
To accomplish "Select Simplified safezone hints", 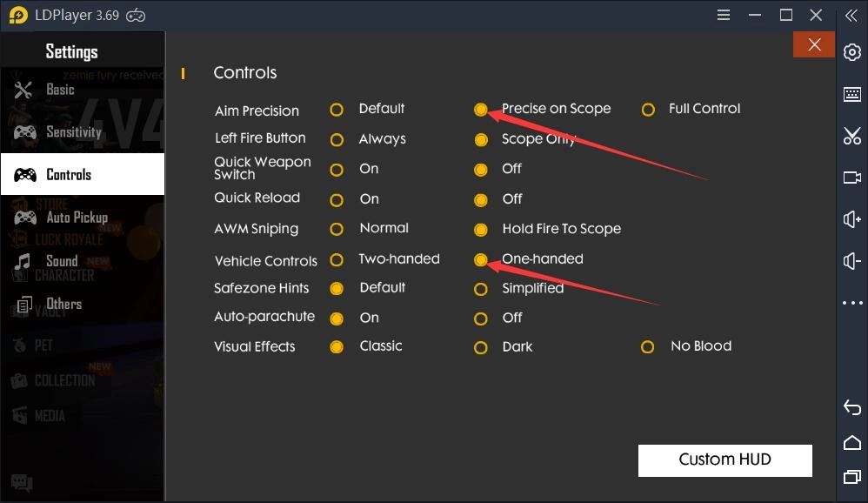I will [x=481, y=289].
